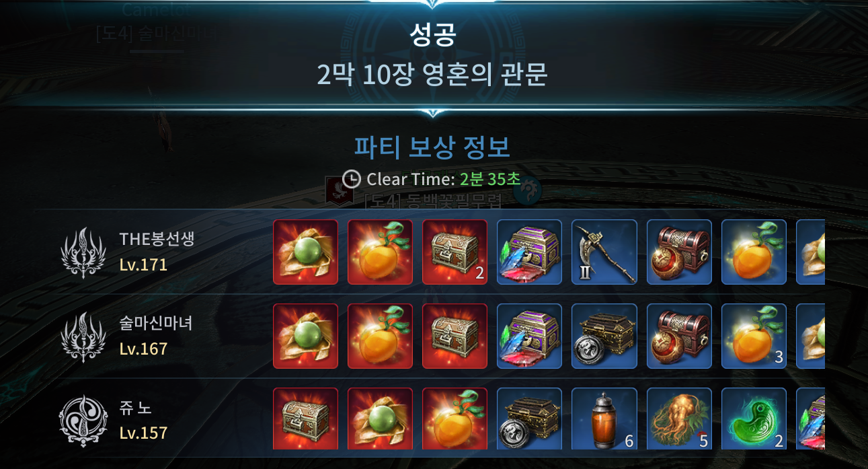The image size is (868, 469).
Task: Click 술마신마녀's blue orange fruit reward with 3
Action: pyautogui.click(x=754, y=336)
